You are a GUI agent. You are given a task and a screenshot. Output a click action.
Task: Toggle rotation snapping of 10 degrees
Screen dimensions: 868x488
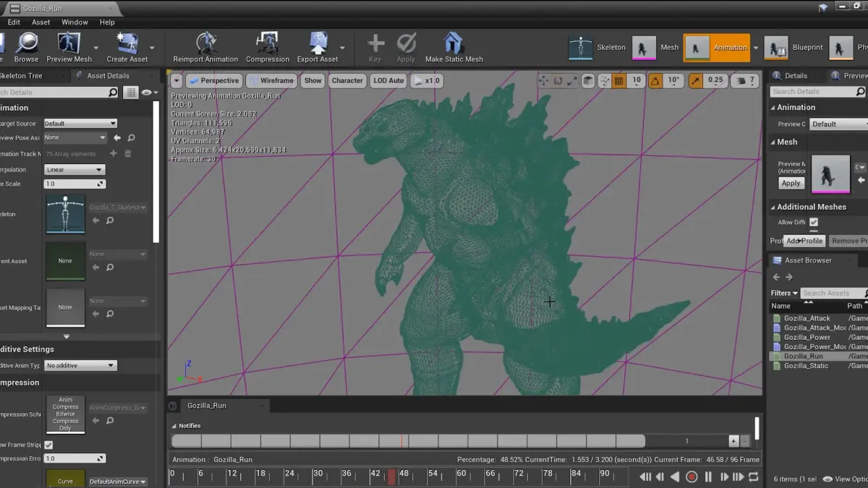point(655,81)
